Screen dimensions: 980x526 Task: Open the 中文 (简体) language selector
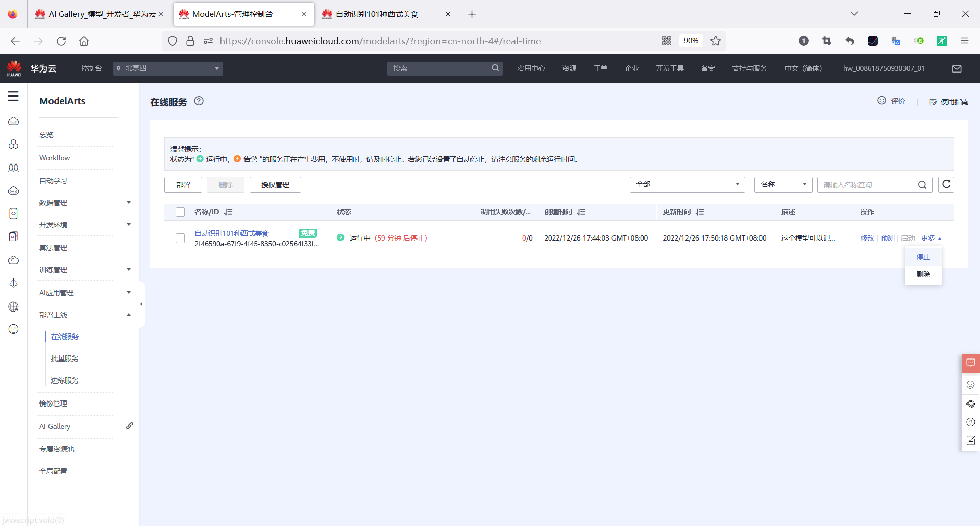803,68
